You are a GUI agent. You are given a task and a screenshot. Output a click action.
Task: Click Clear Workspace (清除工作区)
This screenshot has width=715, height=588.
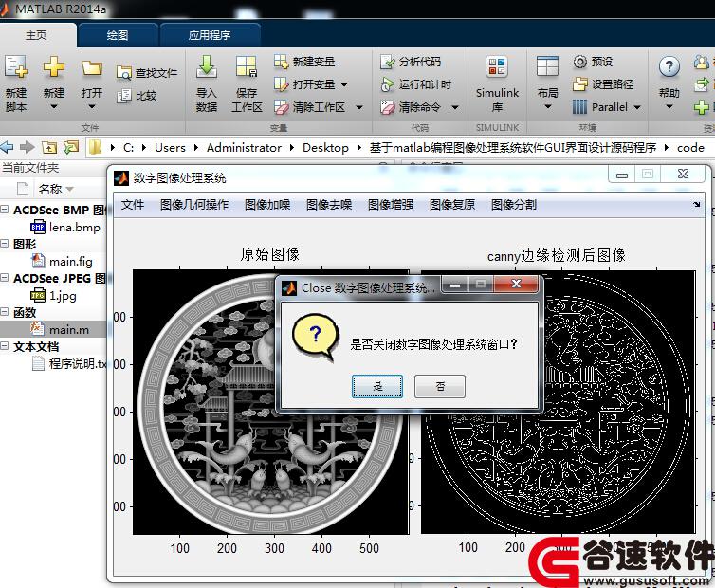(x=310, y=107)
